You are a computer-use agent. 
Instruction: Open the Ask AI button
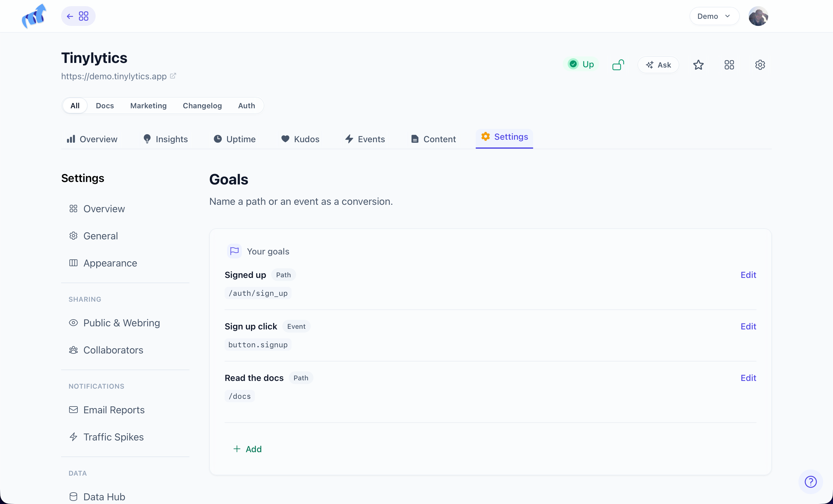tap(658, 64)
